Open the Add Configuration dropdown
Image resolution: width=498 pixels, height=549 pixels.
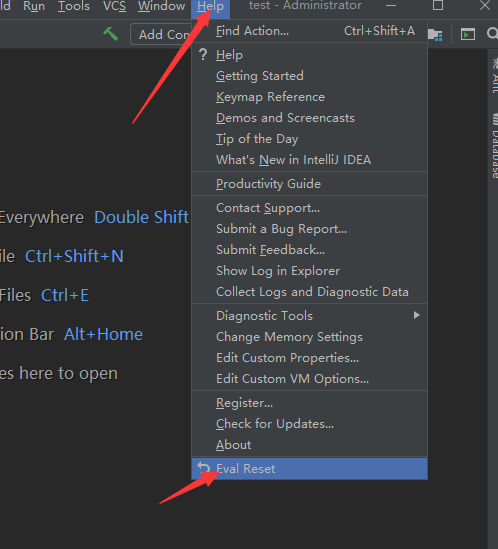(x=161, y=34)
